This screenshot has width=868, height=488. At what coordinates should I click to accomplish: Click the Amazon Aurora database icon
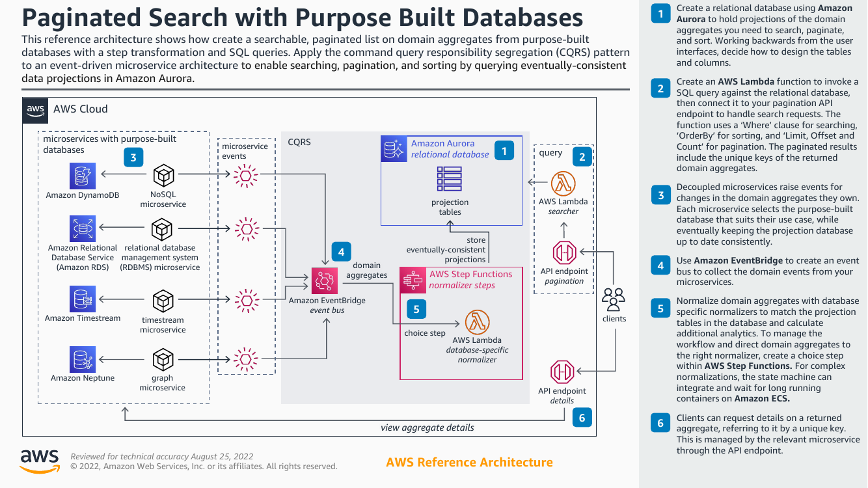pos(394,149)
